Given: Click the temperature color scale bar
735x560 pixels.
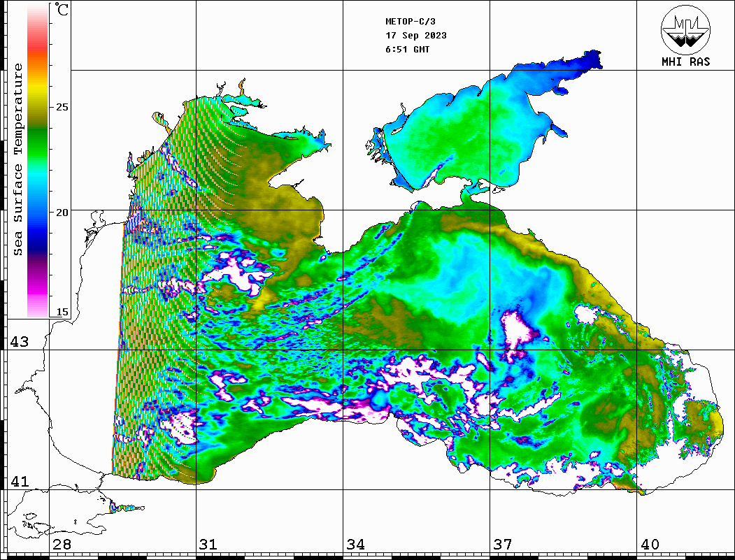Looking at the screenshot, I should click(38, 161).
